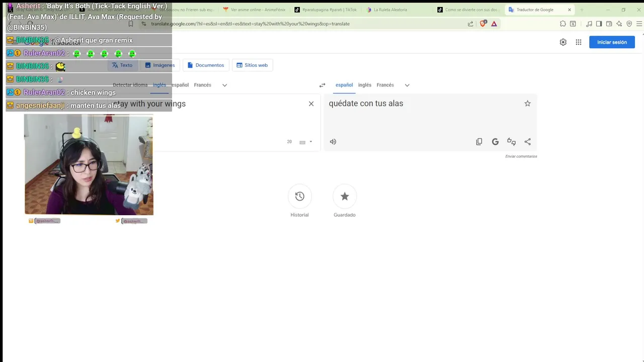Open a new browser tab
Screen dimensions: 644x362
582,10
